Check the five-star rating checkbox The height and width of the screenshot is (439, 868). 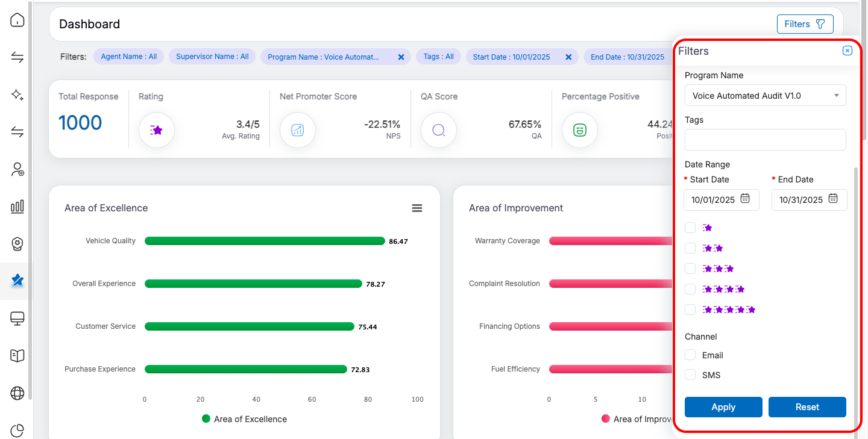click(690, 310)
